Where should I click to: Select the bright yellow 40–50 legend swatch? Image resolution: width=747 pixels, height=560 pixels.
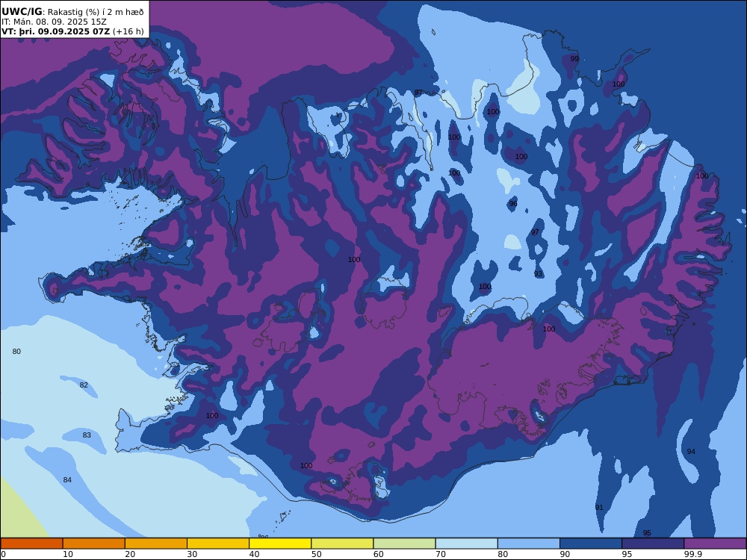(280, 544)
